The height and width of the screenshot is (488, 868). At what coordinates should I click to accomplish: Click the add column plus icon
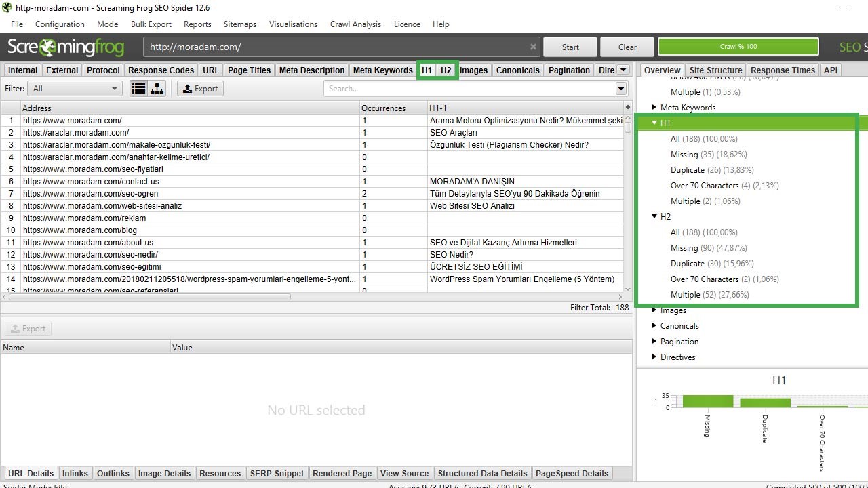(x=628, y=108)
